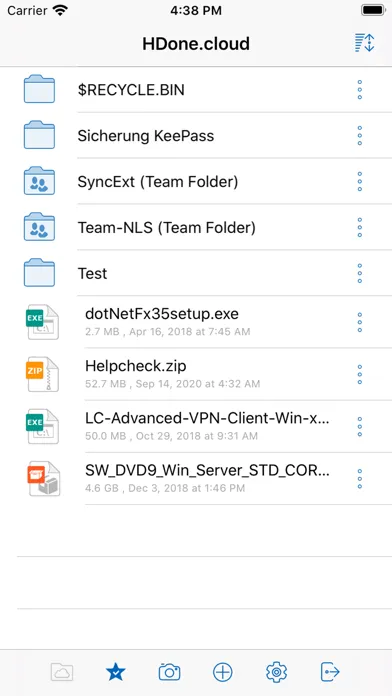
Task: Open the settings gear icon
Action: pyautogui.click(x=276, y=672)
